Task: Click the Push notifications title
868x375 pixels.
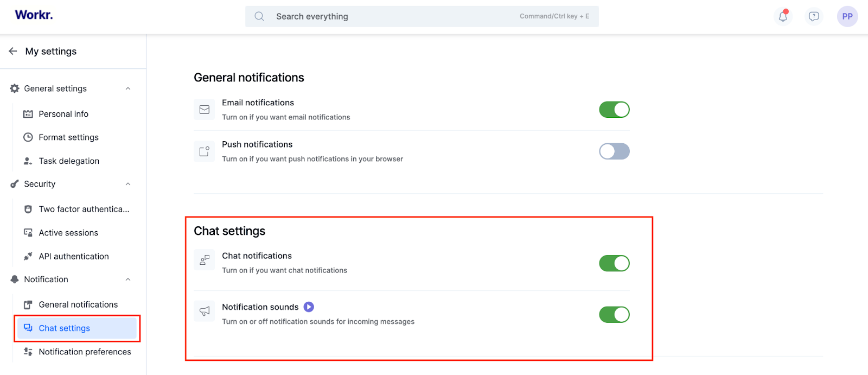Action: (x=257, y=144)
